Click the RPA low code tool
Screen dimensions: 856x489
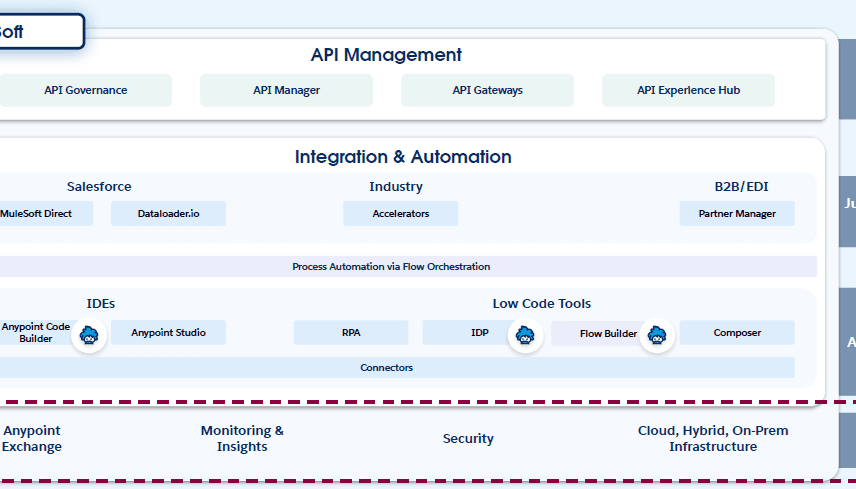pyautogui.click(x=350, y=333)
